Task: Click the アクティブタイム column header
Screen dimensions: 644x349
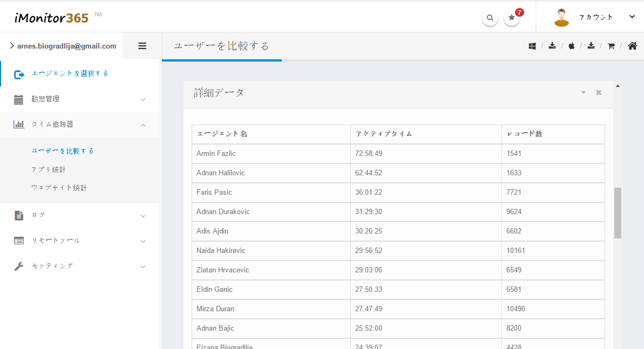Action: click(383, 134)
